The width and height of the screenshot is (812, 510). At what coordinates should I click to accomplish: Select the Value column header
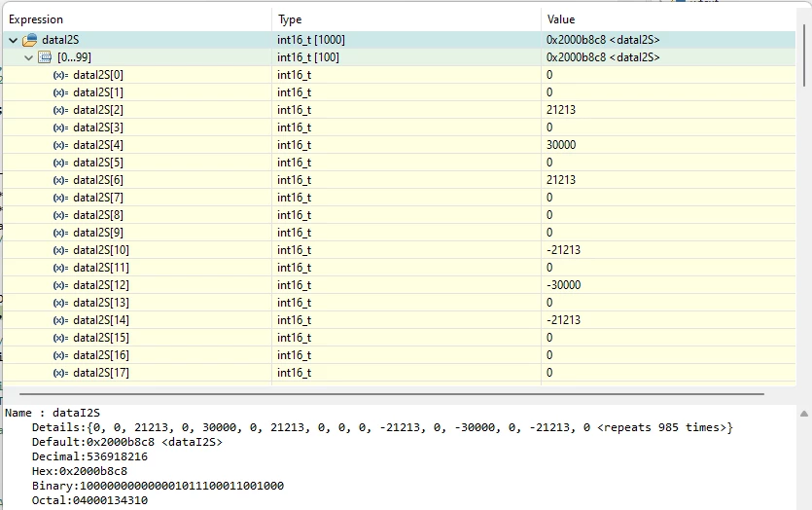[x=668, y=19]
